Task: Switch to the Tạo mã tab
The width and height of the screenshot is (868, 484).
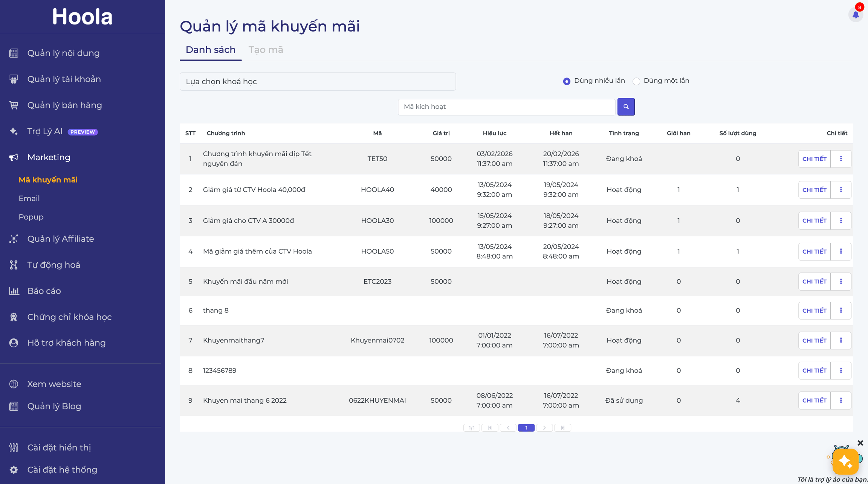Action: pos(266,50)
